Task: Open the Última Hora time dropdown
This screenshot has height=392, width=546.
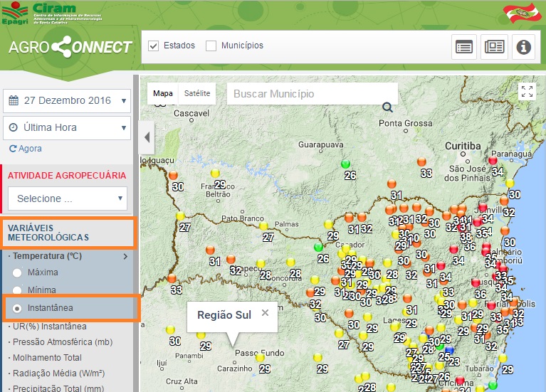Action: click(x=67, y=127)
